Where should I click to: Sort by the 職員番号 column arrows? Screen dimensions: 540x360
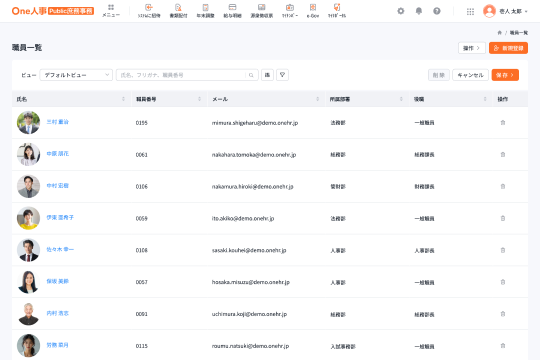coord(199,99)
